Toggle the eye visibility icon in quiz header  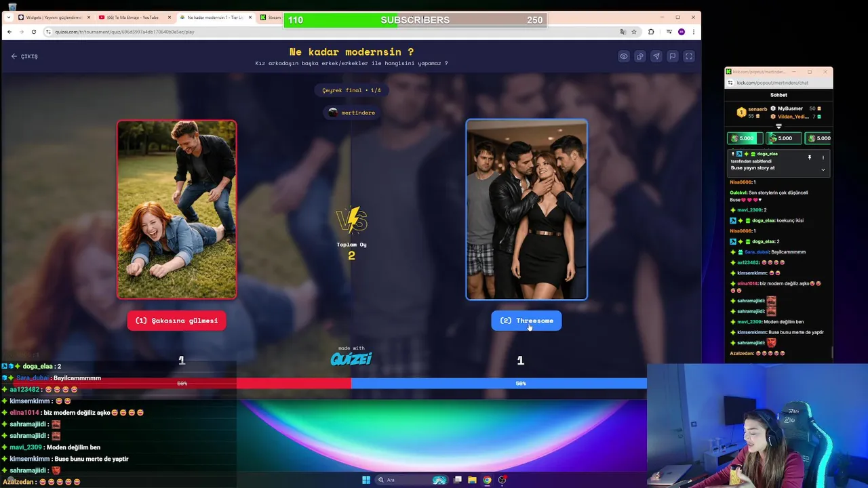point(623,56)
